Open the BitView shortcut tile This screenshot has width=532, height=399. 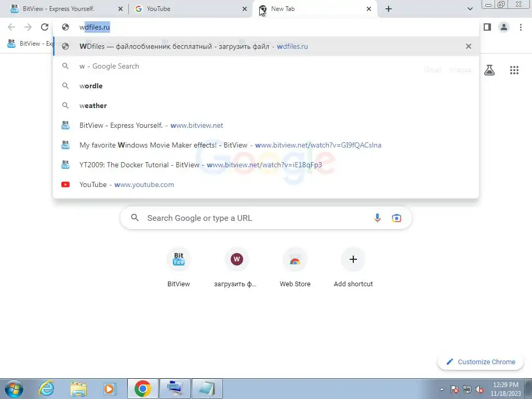pyautogui.click(x=179, y=268)
